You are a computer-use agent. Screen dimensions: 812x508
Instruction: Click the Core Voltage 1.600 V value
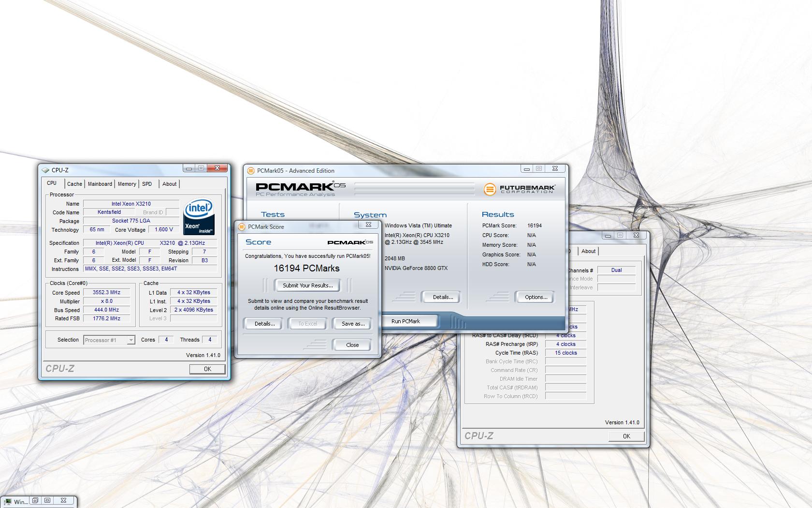164,229
